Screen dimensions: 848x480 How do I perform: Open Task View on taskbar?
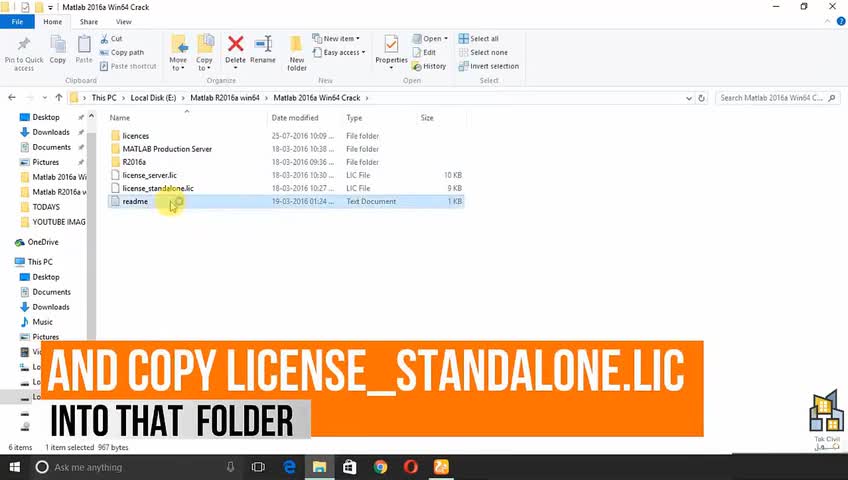259,467
